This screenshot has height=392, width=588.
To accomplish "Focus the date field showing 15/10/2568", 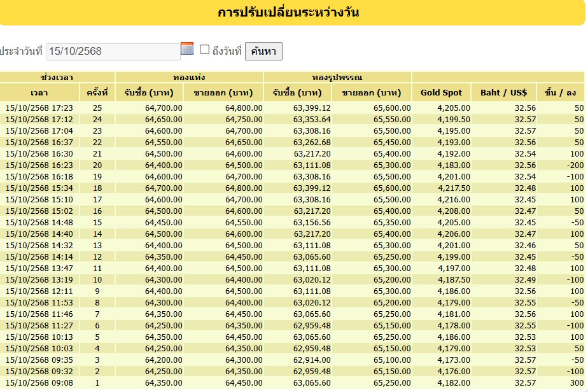I will [113, 52].
